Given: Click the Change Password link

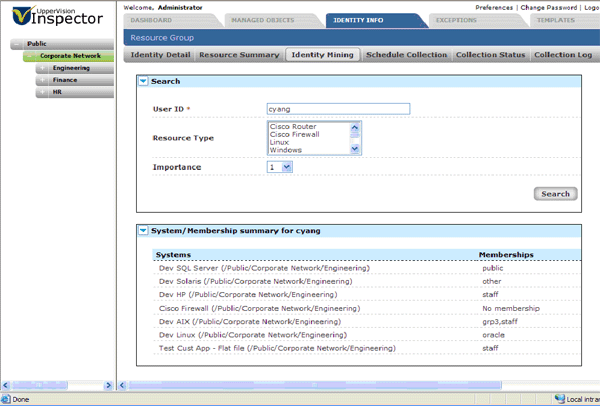Looking at the screenshot, I should (x=549, y=7).
